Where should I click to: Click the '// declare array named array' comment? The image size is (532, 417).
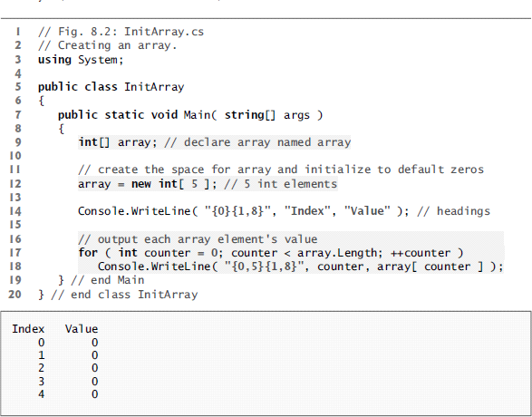point(257,142)
